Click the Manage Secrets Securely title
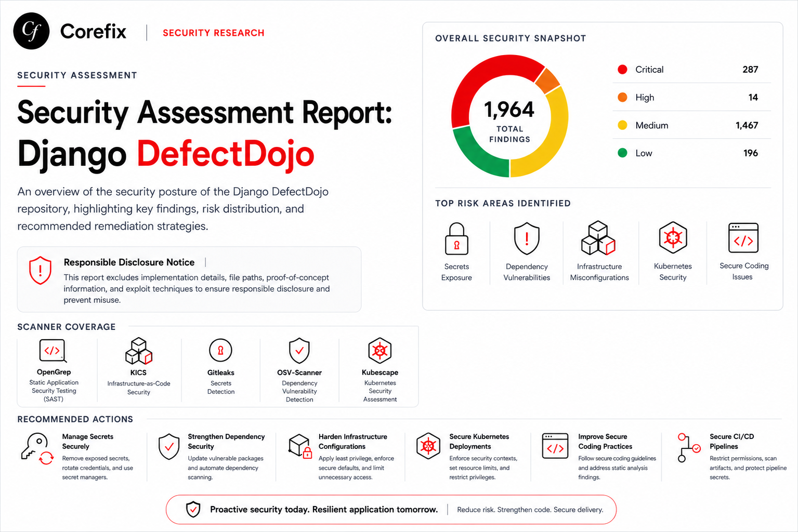 (x=87, y=442)
